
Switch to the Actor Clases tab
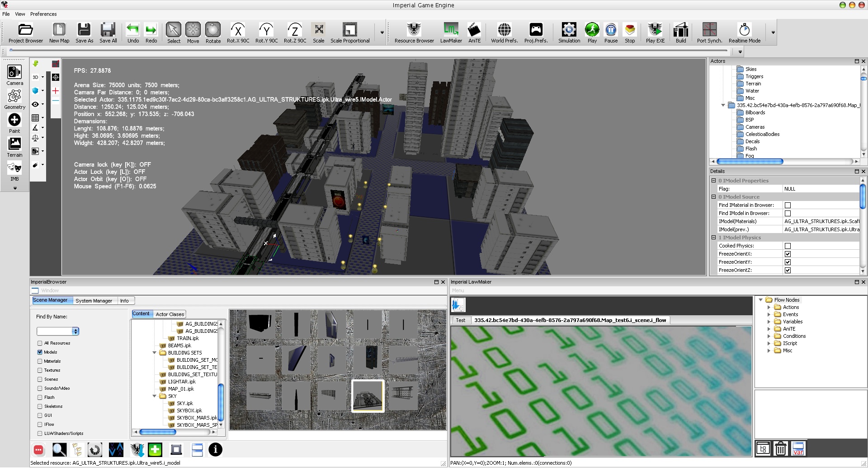(x=170, y=314)
